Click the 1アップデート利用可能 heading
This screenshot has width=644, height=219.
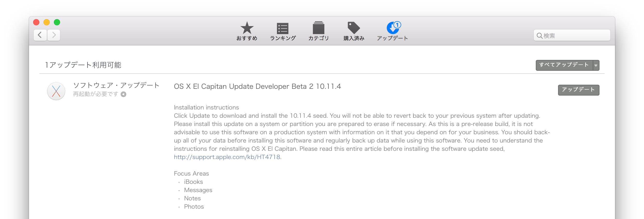(x=83, y=65)
